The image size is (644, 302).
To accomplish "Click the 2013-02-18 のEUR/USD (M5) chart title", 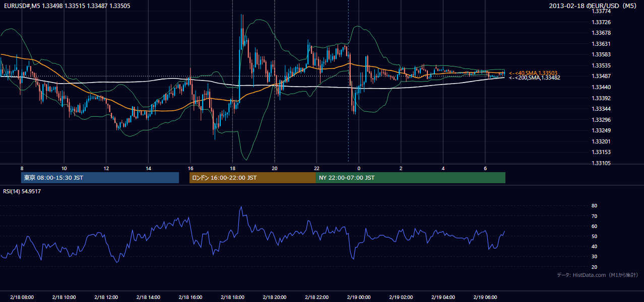I will tap(595, 6).
